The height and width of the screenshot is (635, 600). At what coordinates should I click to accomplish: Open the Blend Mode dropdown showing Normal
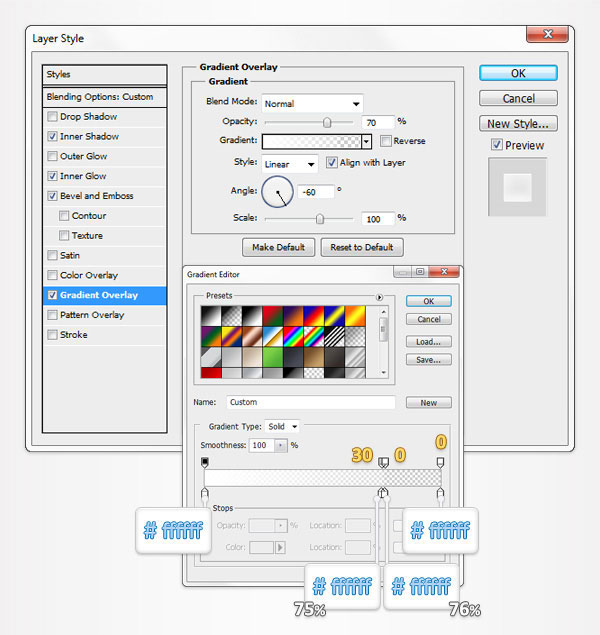point(312,104)
